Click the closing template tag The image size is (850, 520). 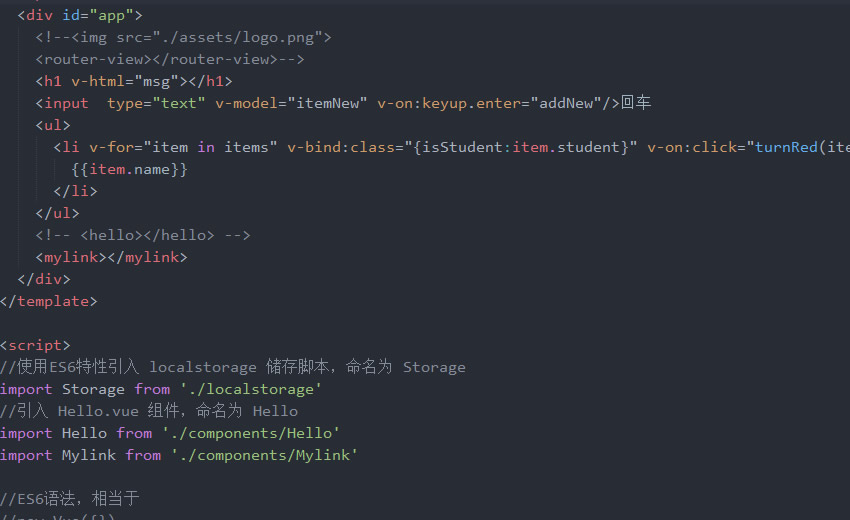point(49,301)
